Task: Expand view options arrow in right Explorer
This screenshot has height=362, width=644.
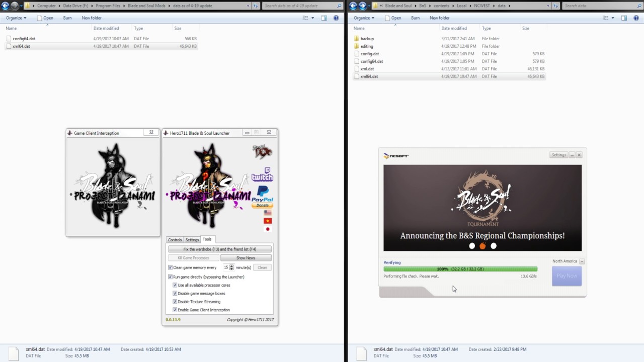Action: point(612,18)
